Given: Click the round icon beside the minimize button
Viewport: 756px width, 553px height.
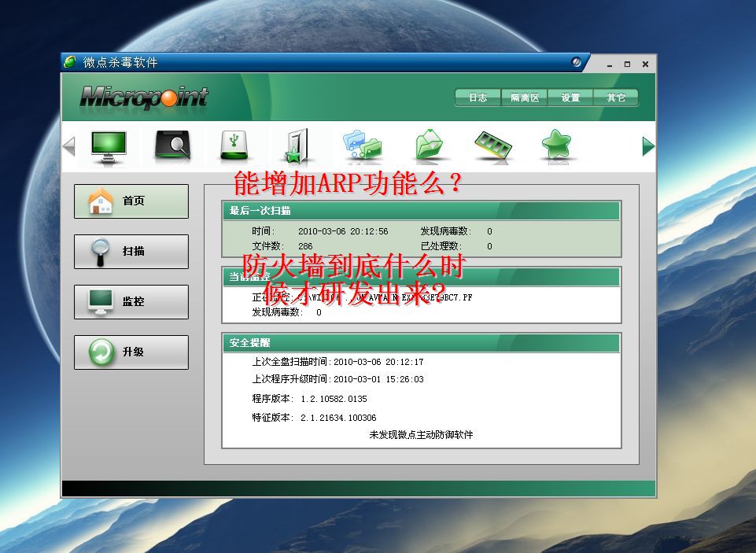Looking at the screenshot, I should tap(576, 62).
